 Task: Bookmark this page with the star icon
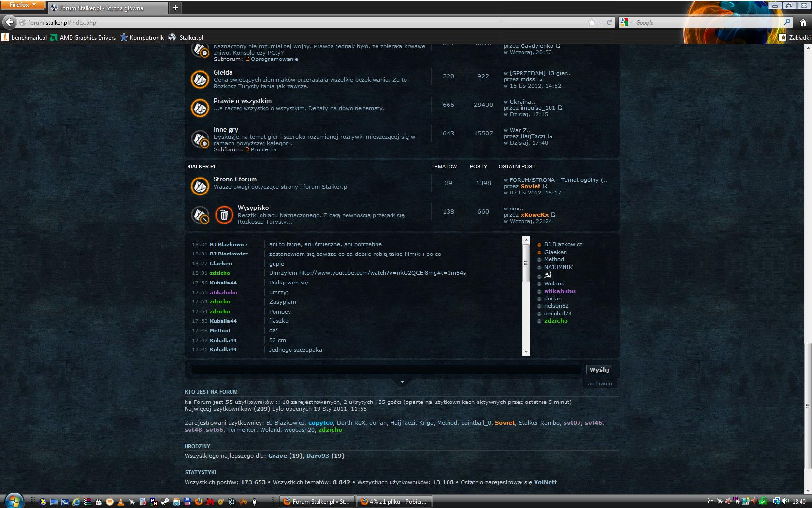tap(592, 22)
